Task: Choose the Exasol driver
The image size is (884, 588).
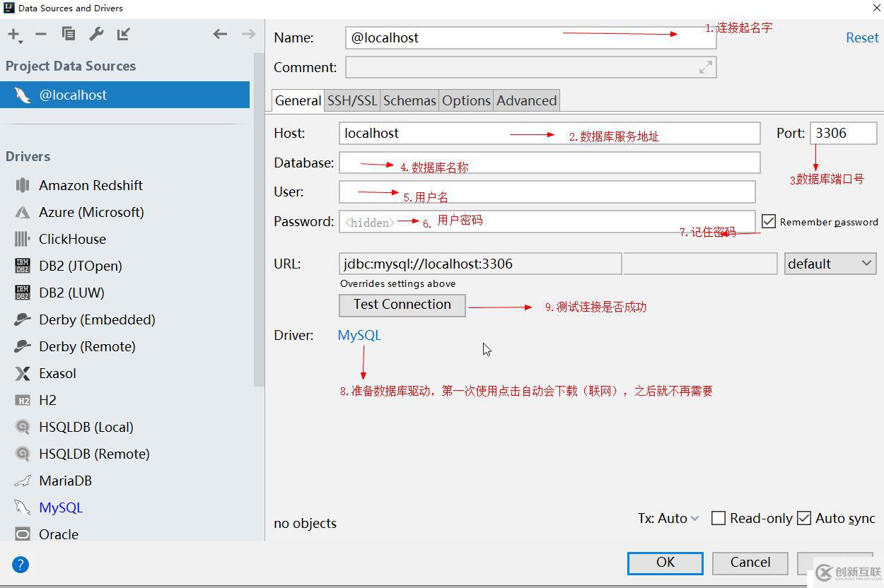Action: coord(57,373)
